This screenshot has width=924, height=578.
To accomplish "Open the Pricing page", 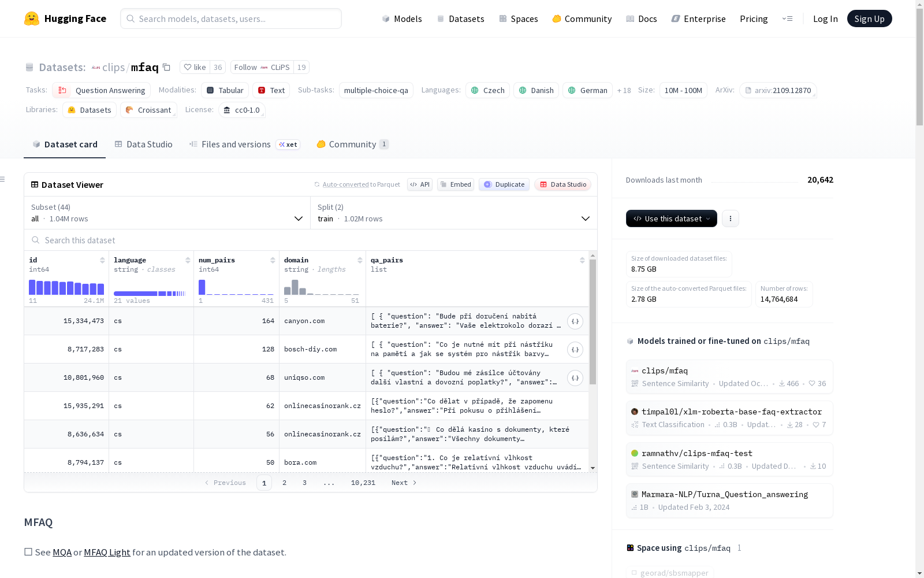I will (x=754, y=18).
